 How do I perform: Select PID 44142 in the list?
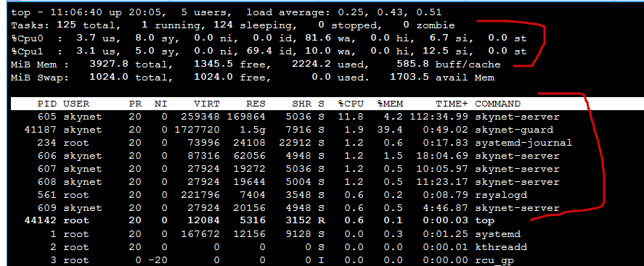click(40, 220)
